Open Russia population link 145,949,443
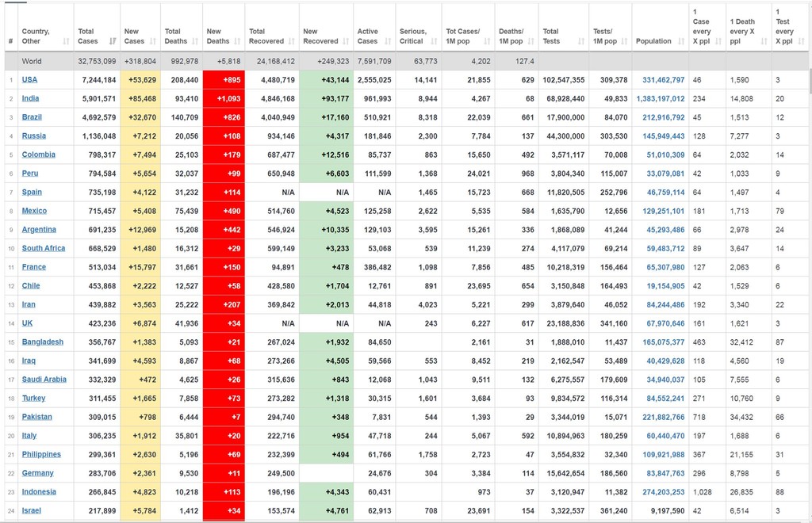812x523 pixels. pyautogui.click(x=664, y=136)
